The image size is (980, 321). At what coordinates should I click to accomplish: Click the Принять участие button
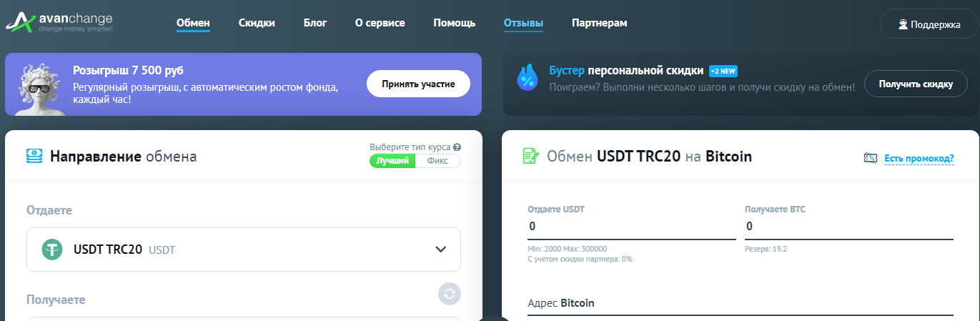(x=418, y=84)
